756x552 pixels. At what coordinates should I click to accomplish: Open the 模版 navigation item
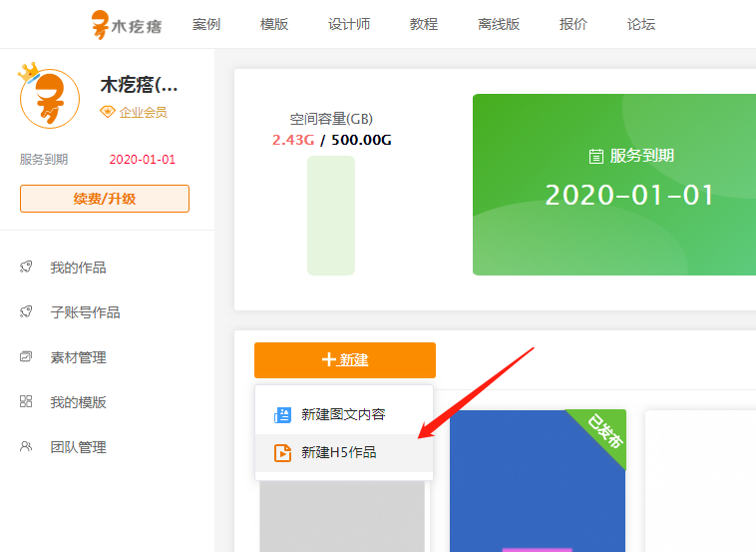pos(274,24)
